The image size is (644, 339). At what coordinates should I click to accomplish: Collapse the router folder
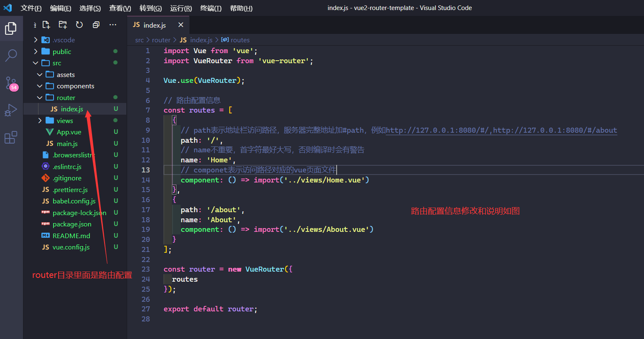point(66,98)
